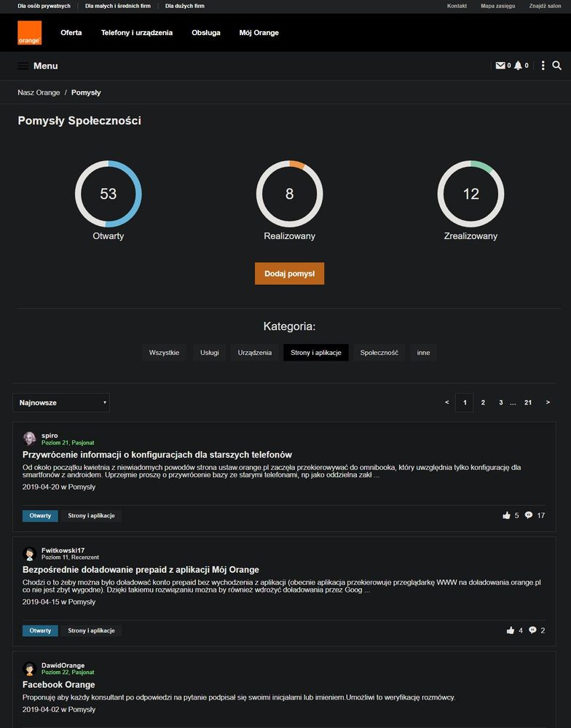
Task: Open Bezpośrednie doładowanie prepaid post
Action: pyautogui.click(x=141, y=570)
